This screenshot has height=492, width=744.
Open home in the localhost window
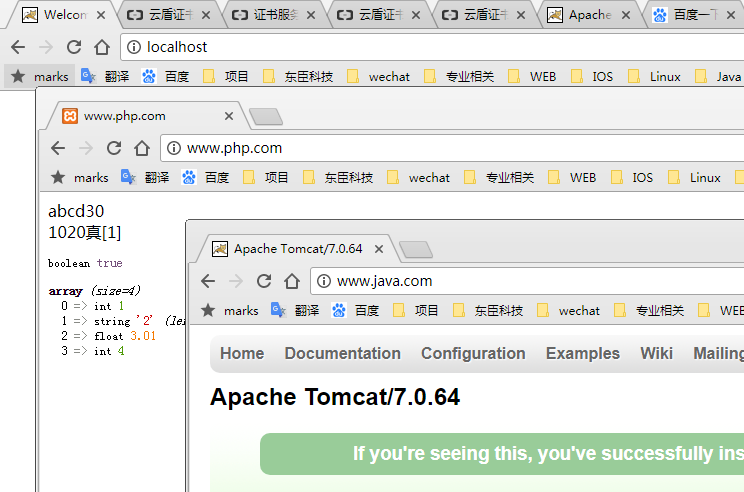click(102, 47)
